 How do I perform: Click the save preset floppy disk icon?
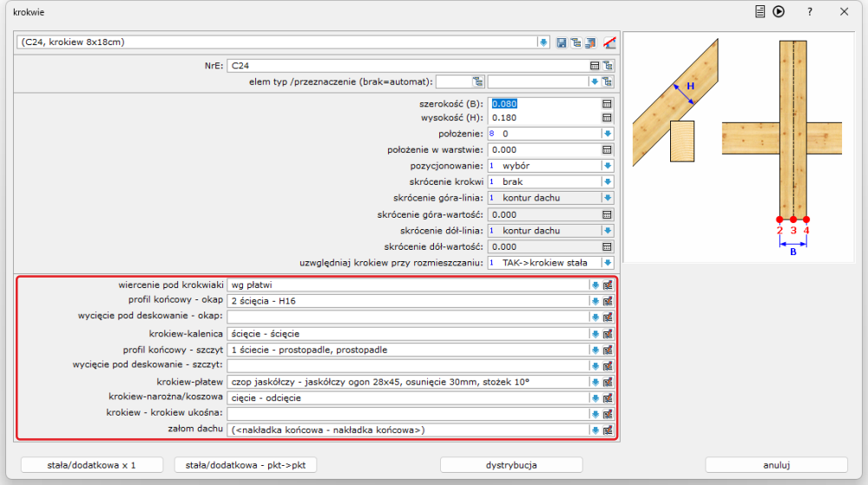point(562,42)
